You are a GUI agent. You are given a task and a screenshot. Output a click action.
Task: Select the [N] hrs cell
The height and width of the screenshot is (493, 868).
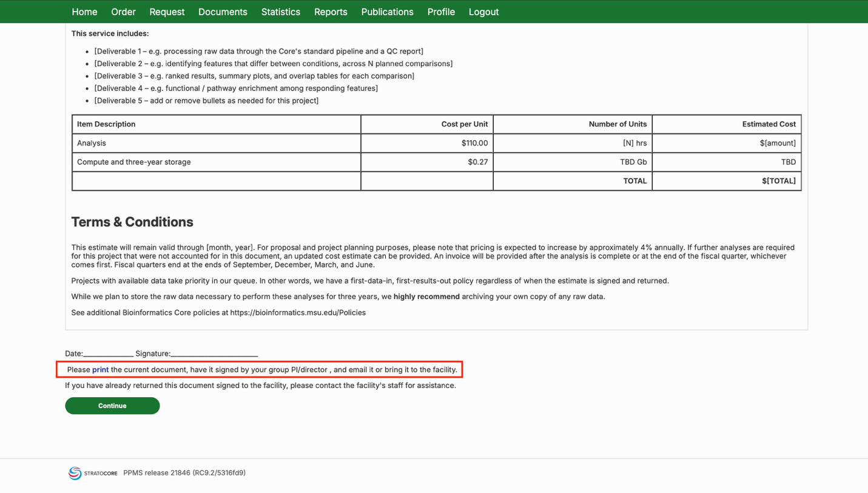pos(573,143)
